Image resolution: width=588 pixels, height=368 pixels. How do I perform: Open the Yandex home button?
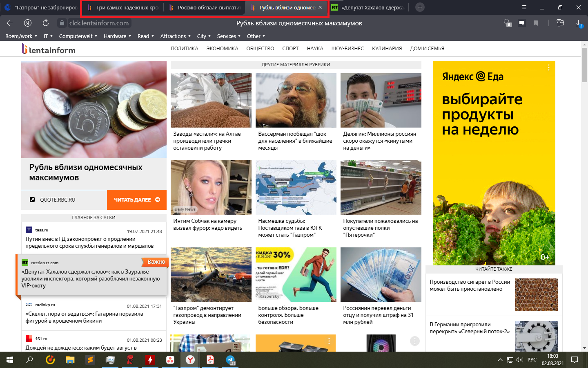point(28,23)
